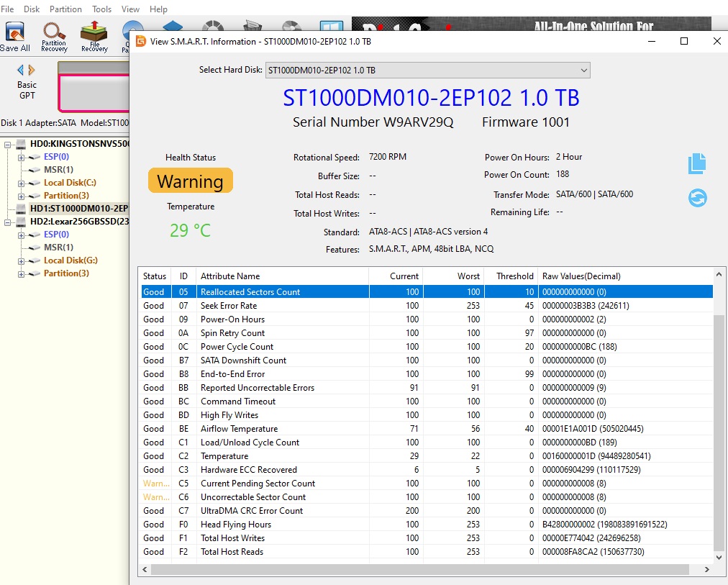Viewport: 728px width, 585px height.
Task: Select the Airflow Temperature row
Action: tap(426, 429)
